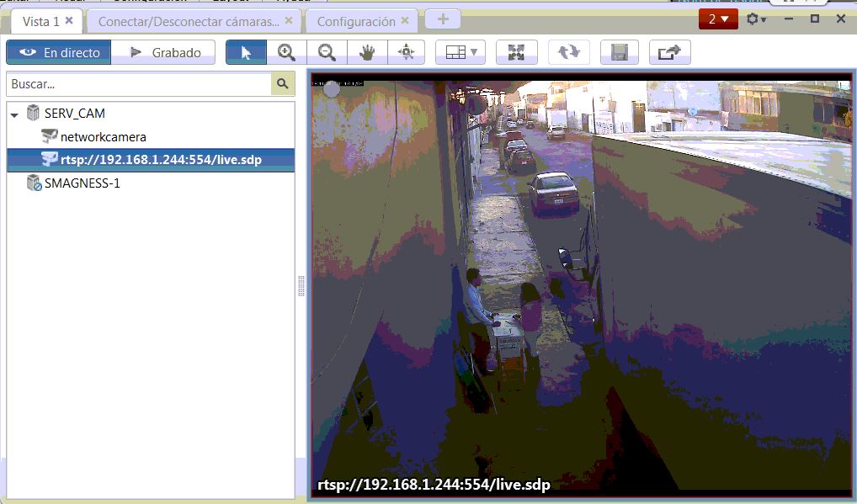Enable En directo live mode
Viewport: 857px width, 504px height.
pos(58,51)
